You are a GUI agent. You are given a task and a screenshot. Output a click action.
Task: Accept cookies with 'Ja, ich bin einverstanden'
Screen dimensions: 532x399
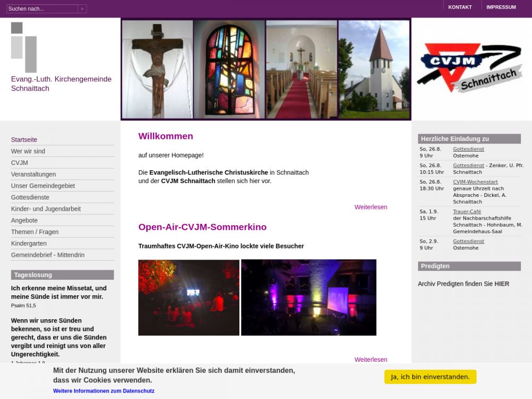click(x=430, y=377)
